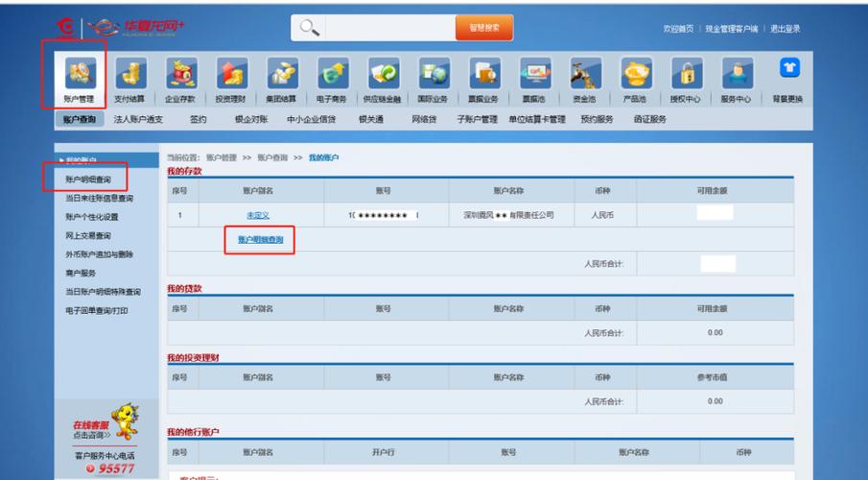This screenshot has height=480, width=868.
Task: Click the 退出登录 logout link
Action: 785,29
